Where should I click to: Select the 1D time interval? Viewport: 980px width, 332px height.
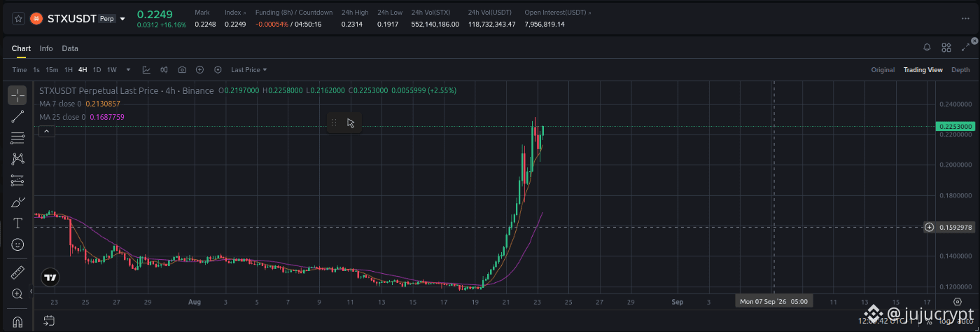(x=97, y=70)
